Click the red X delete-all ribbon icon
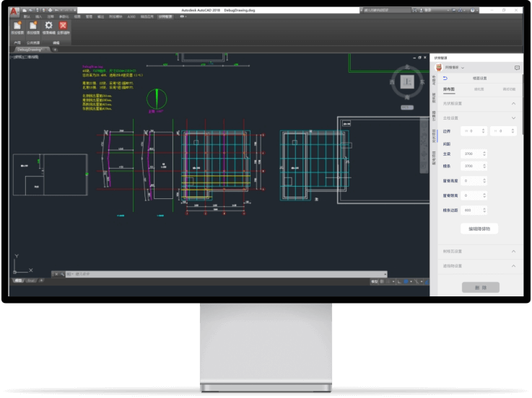Screen dimensions: 532x398 pos(63,26)
